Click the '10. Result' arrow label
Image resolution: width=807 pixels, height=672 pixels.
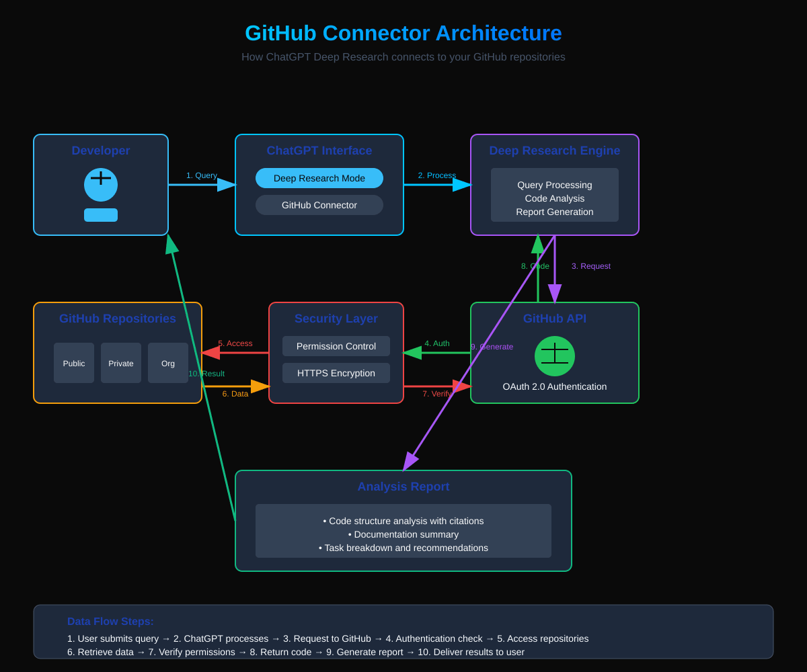pyautogui.click(x=206, y=374)
